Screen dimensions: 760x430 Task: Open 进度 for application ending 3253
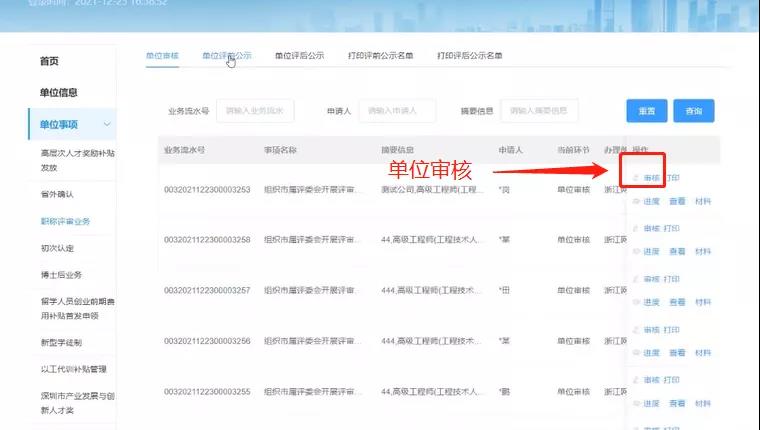coord(651,201)
